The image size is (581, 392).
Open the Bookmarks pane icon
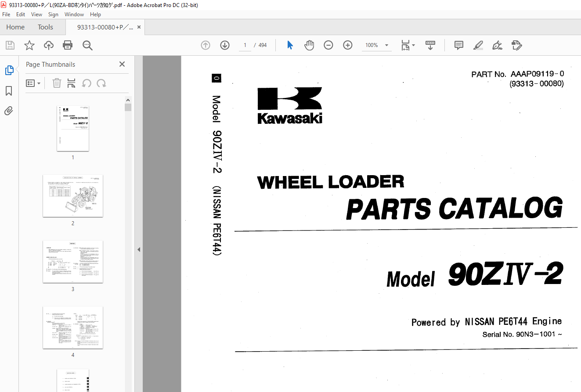(9, 91)
